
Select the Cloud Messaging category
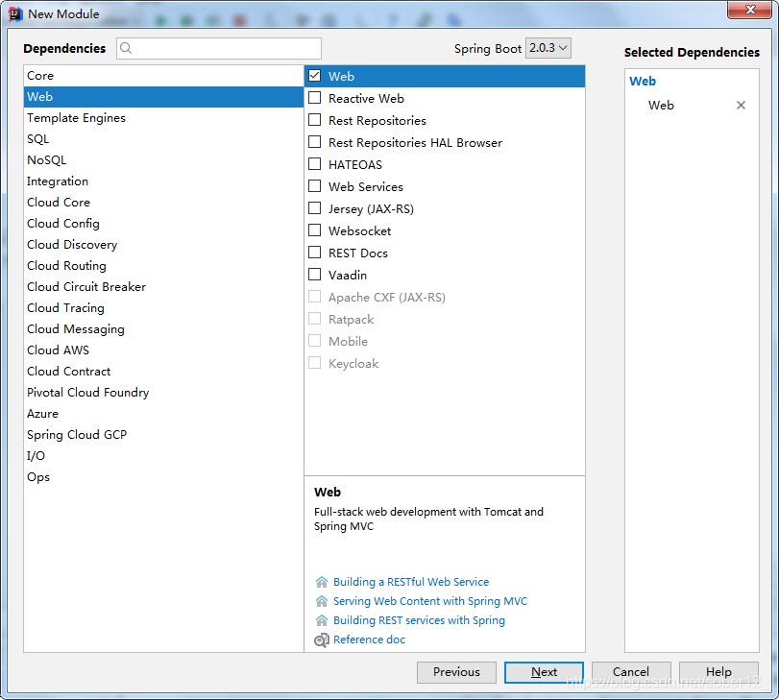[x=163, y=329]
